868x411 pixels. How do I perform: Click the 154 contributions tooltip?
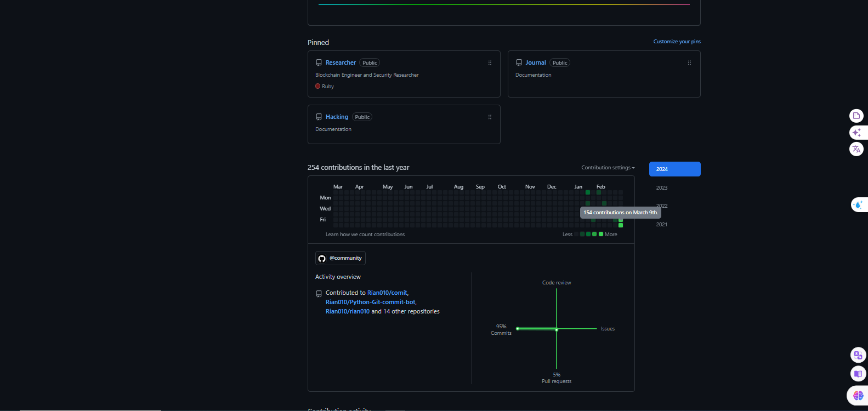click(621, 213)
